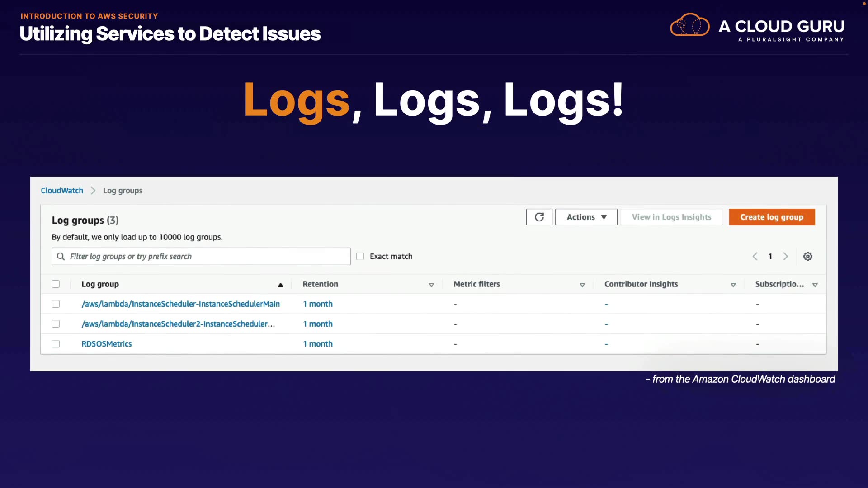Click breadcrumb chevron after CloudWatch

coord(93,191)
